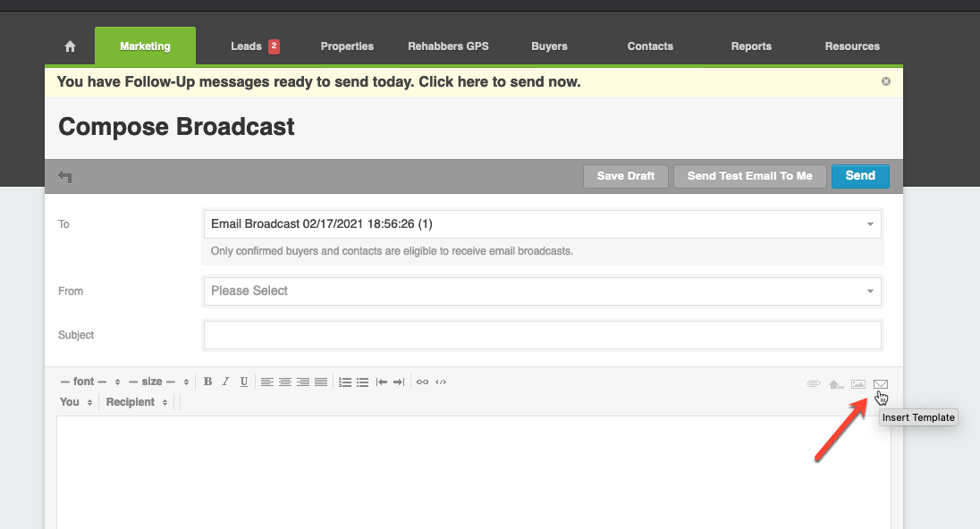Justify the text
This screenshot has width=980, height=529.
click(x=321, y=382)
